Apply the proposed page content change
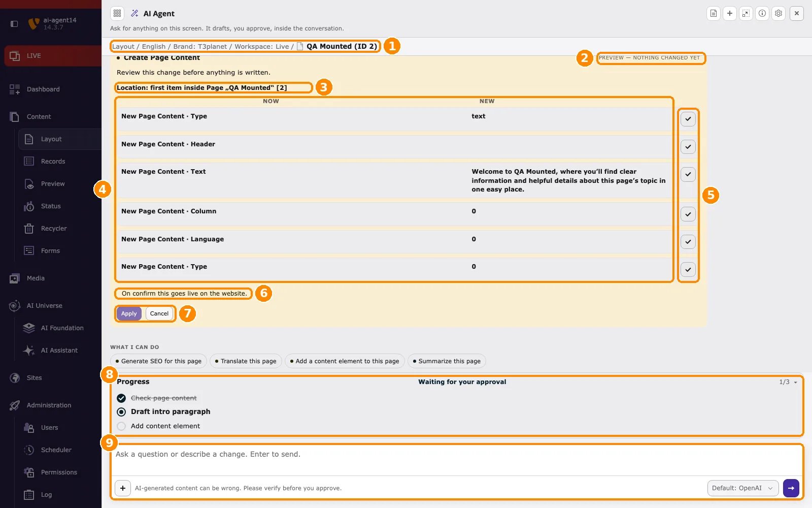Image resolution: width=812 pixels, height=508 pixels. pyautogui.click(x=129, y=313)
